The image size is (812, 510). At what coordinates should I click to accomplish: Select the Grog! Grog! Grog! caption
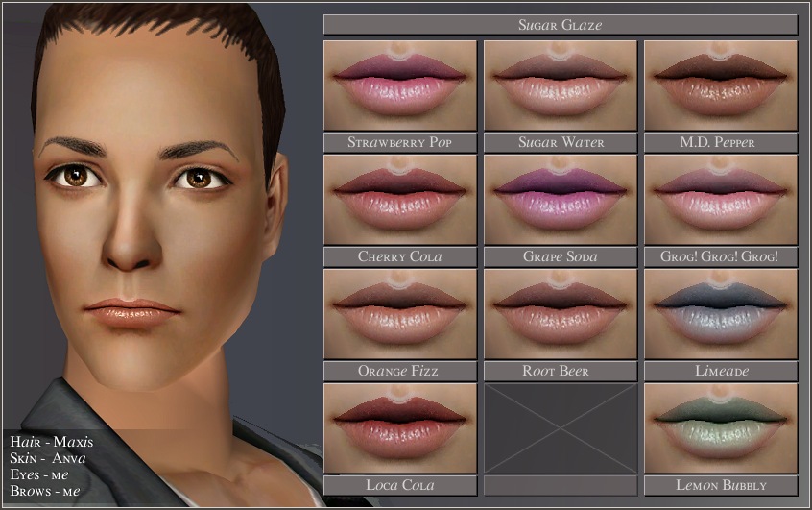pyautogui.click(x=721, y=256)
